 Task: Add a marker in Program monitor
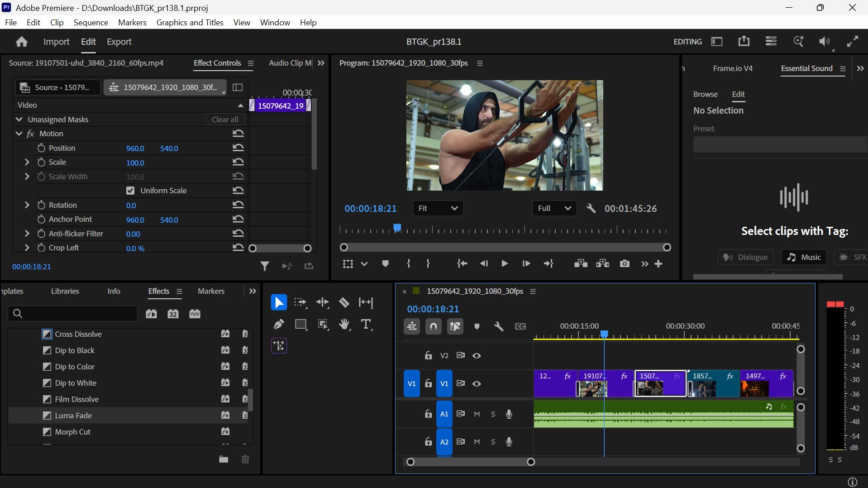(x=385, y=263)
